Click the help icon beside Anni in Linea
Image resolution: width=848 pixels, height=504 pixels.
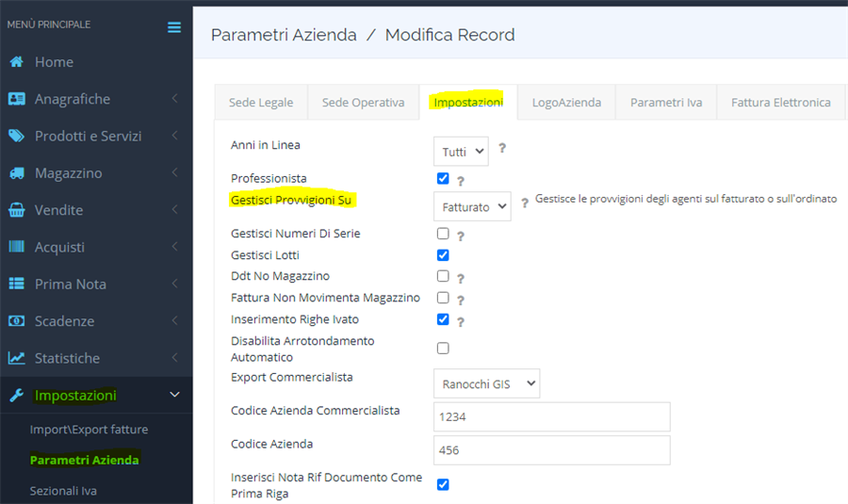(502, 148)
